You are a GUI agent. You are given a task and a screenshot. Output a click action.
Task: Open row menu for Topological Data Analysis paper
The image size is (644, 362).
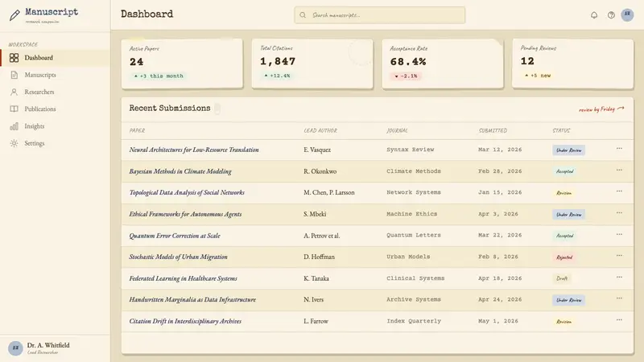coord(619,191)
